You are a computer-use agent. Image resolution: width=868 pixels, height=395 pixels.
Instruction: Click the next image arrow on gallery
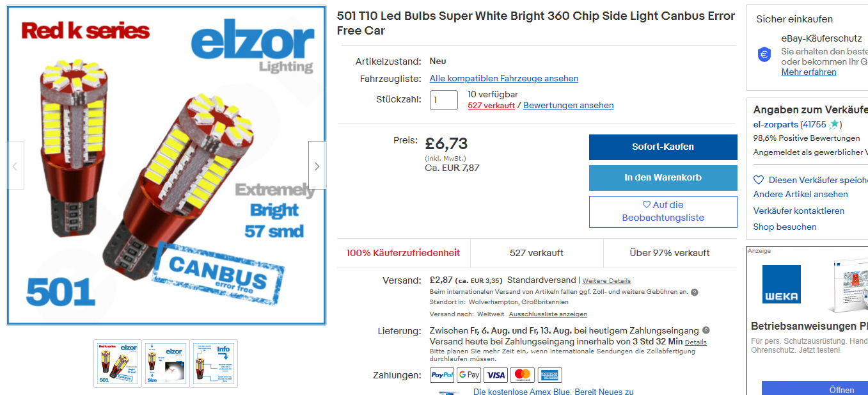[x=317, y=166]
